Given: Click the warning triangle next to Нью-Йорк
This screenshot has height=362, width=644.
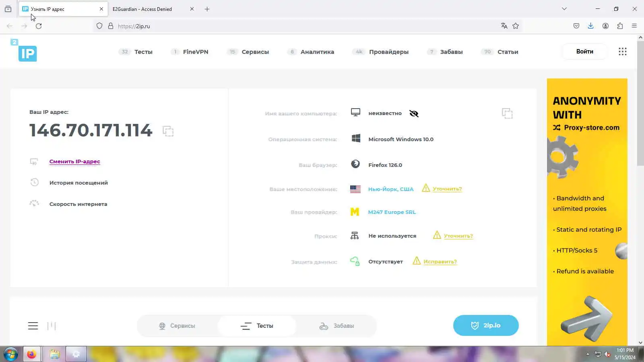Looking at the screenshot, I should (426, 188).
